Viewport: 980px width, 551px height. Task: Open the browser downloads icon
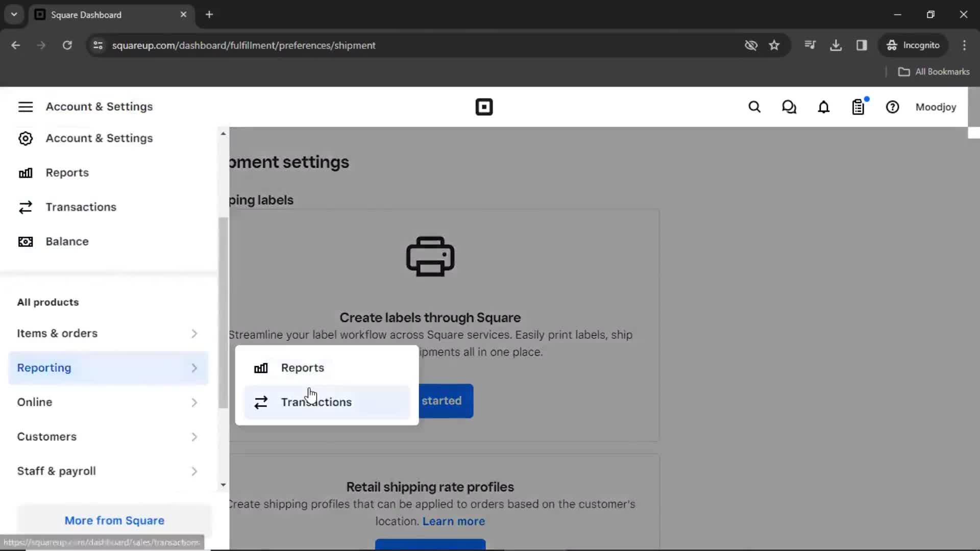[836, 45]
